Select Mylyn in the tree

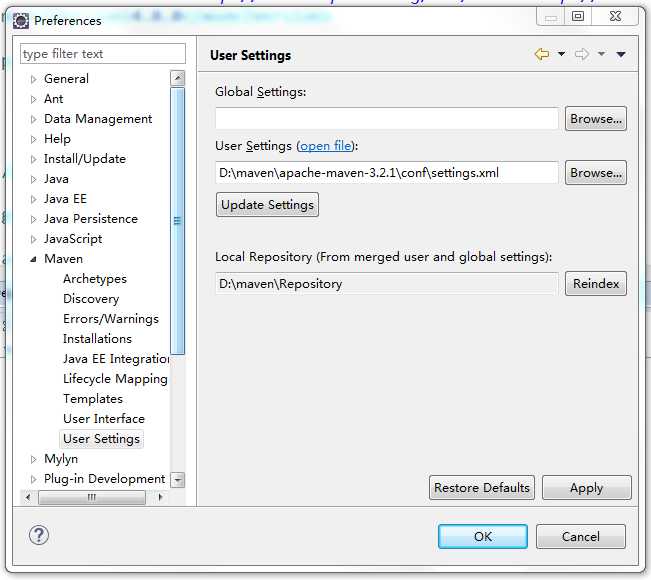tap(61, 459)
